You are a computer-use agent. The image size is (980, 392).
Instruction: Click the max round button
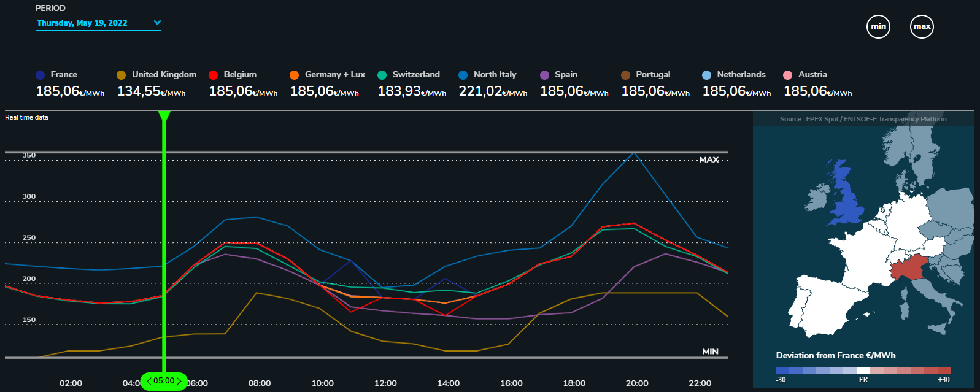[x=922, y=26]
